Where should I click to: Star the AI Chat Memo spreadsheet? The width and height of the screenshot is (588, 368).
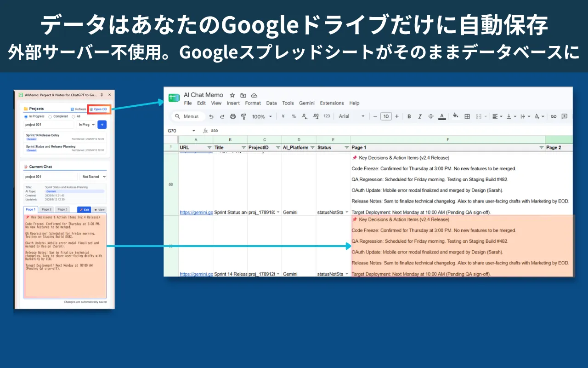point(232,95)
